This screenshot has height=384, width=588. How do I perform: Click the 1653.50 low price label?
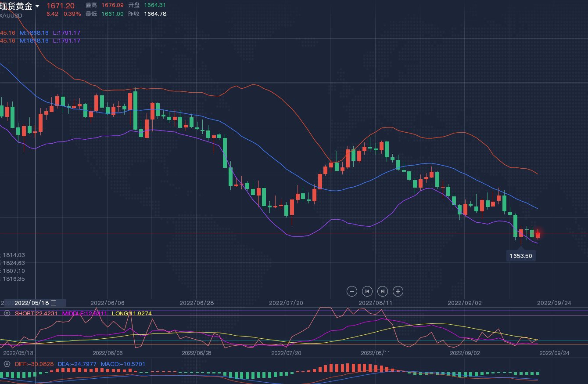(x=521, y=256)
